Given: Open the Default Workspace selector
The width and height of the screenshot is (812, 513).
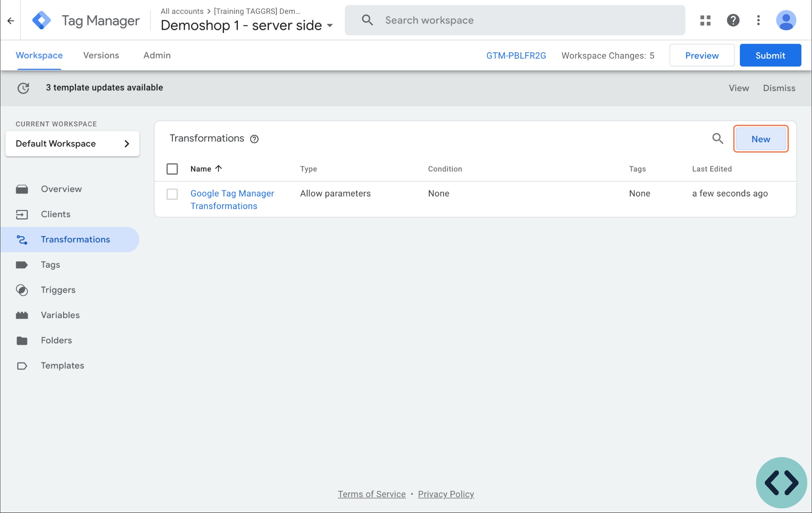Looking at the screenshot, I should click(73, 144).
